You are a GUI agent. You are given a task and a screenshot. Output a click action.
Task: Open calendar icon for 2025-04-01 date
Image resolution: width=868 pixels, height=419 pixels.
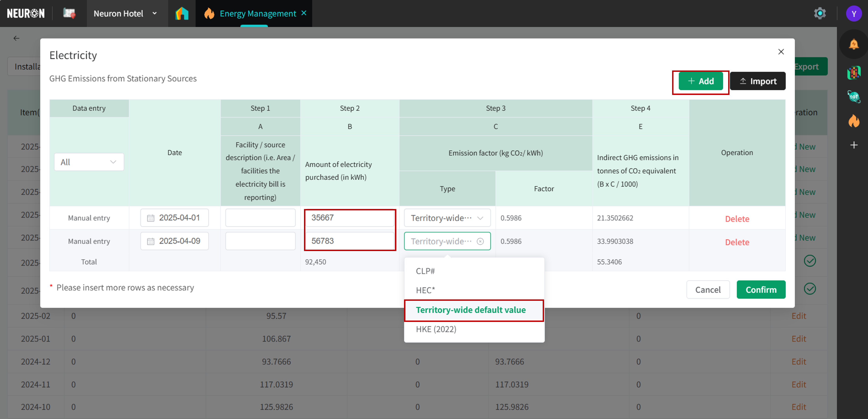pyautogui.click(x=151, y=218)
